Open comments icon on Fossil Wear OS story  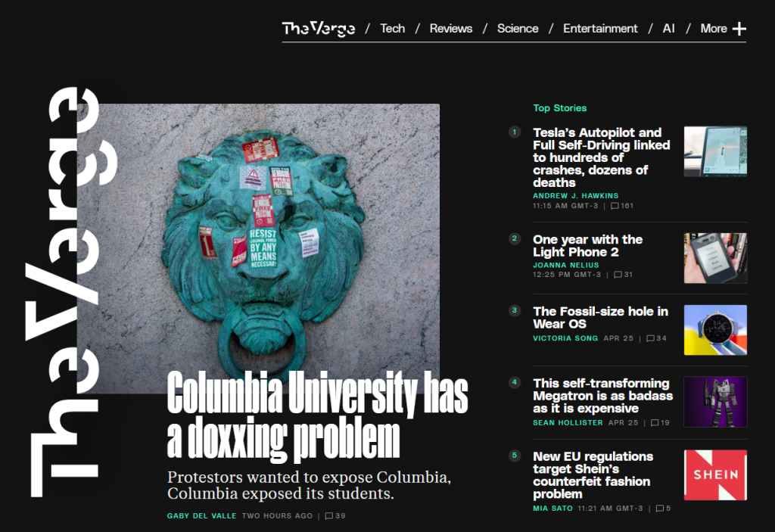pos(650,338)
